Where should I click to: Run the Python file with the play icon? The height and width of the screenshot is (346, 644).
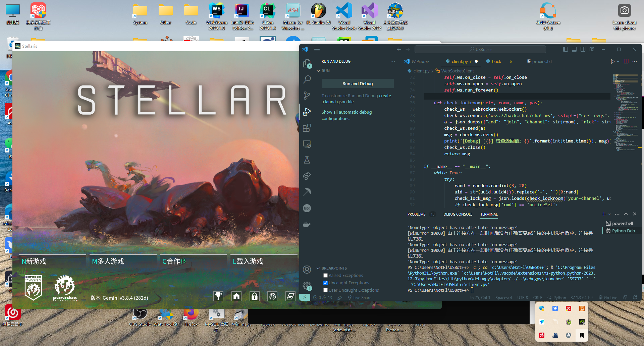tap(612, 61)
